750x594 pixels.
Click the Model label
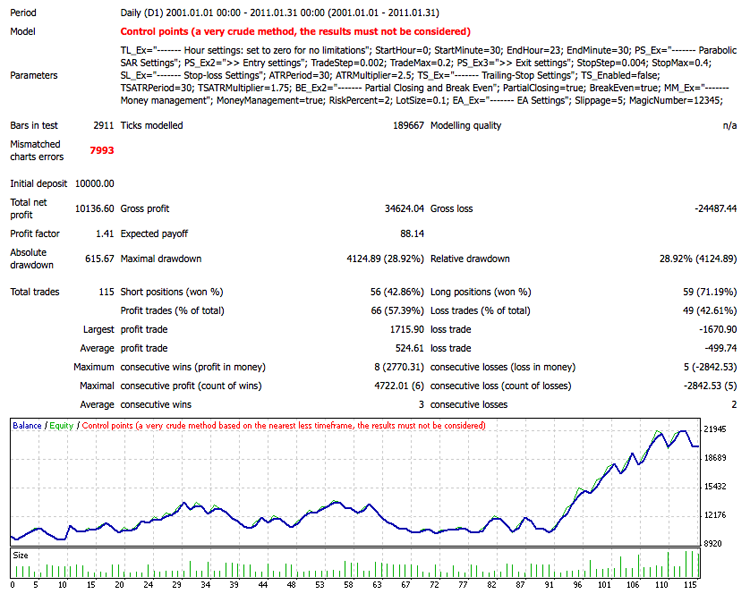23,32
